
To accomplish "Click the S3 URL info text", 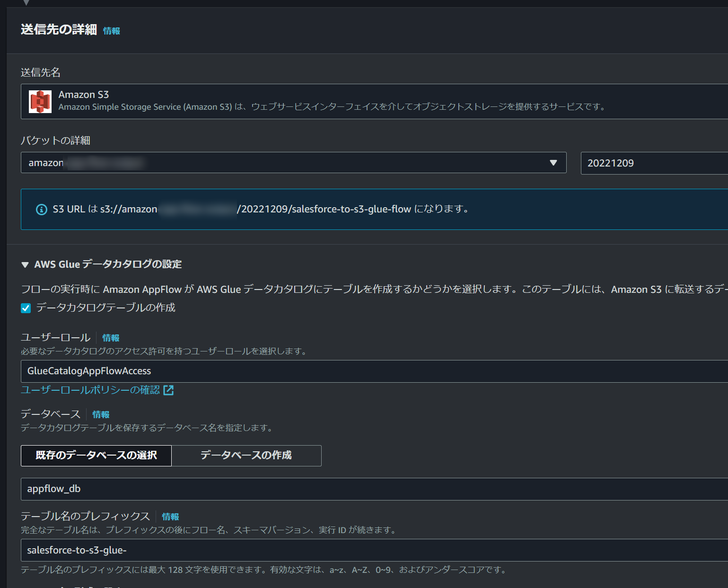I will point(261,209).
